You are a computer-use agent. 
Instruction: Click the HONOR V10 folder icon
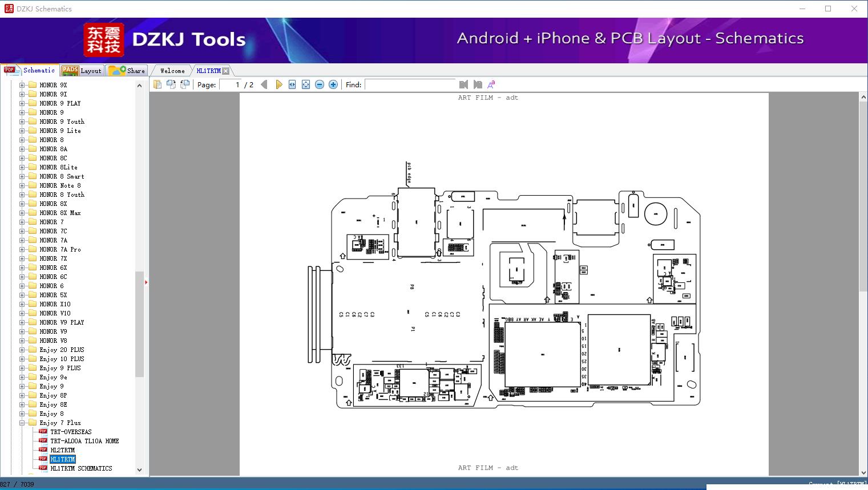pos(33,313)
